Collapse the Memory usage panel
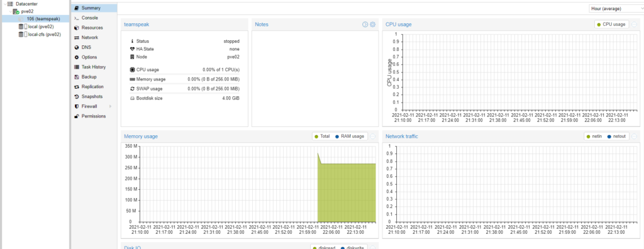644x249 pixels. pos(372,136)
